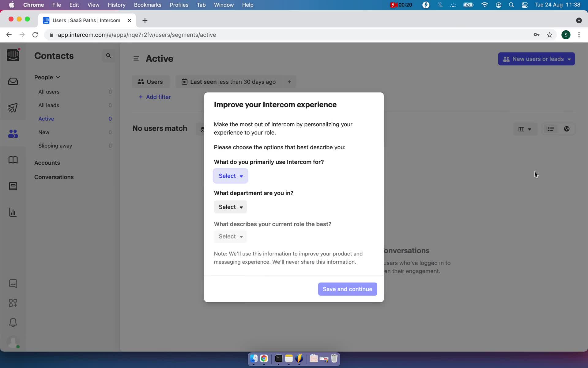588x368 pixels.
Task: Click the Notifications bell icon
Action: pyautogui.click(x=12, y=322)
